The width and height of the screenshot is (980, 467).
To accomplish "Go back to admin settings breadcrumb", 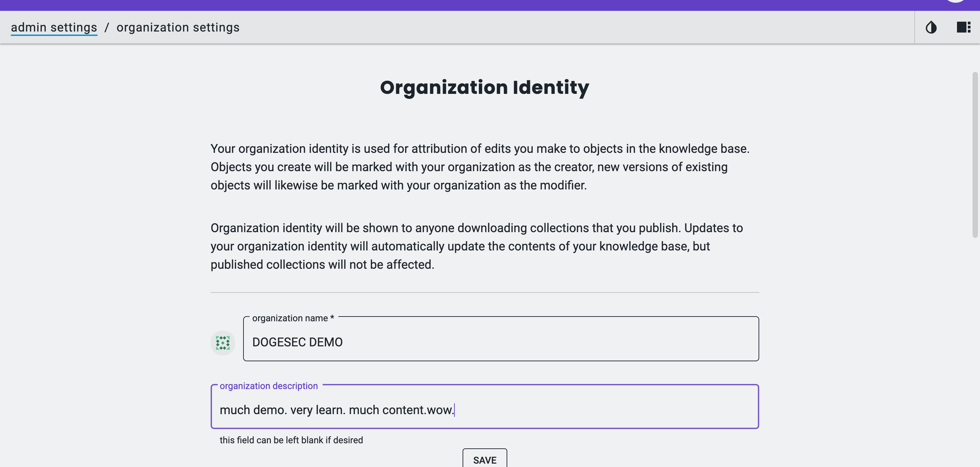I will [54, 27].
